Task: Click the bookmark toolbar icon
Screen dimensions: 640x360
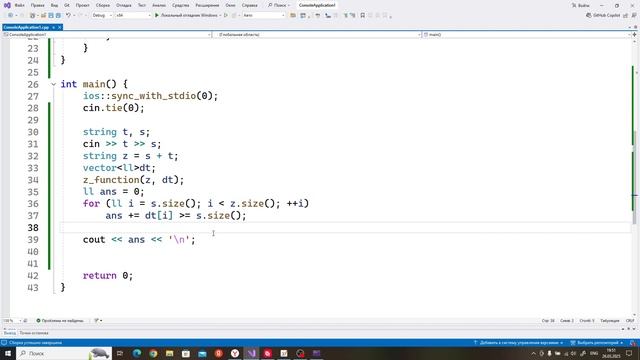Action: pos(362,15)
